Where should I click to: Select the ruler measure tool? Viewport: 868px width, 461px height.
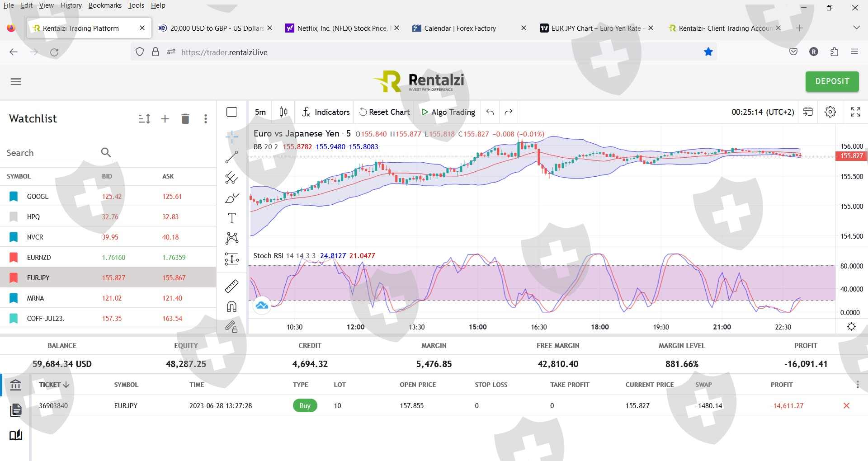coord(231,286)
